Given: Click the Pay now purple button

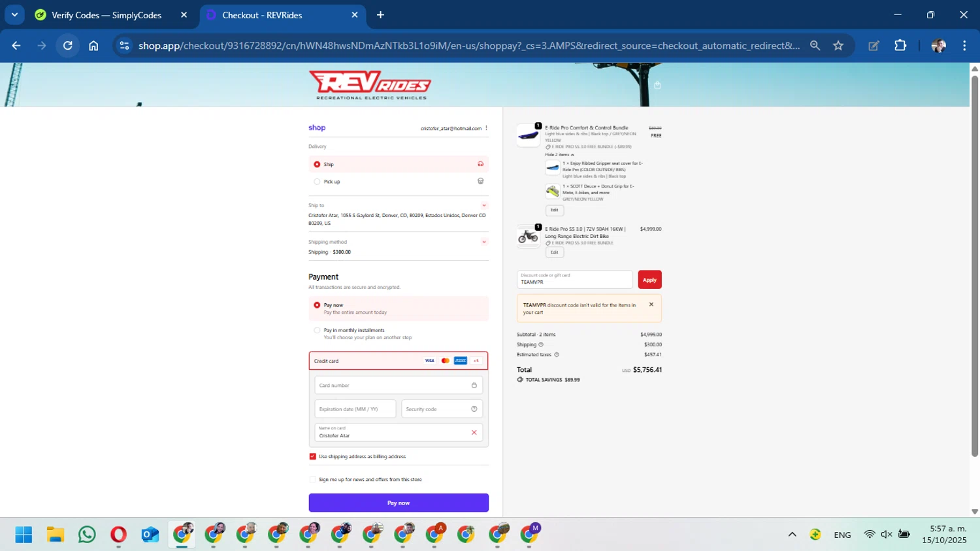Looking at the screenshot, I should (x=399, y=503).
